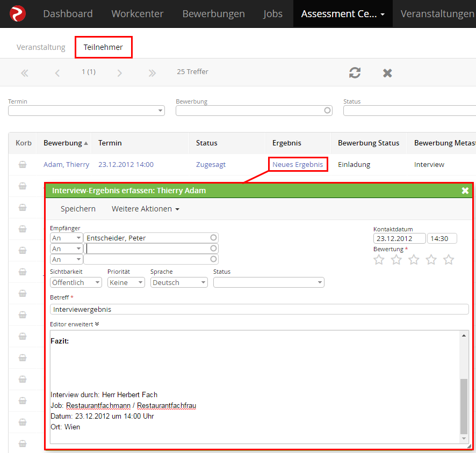The image size is (476, 453).
Task: Go to previous page arrow icon
Action: point(57,73)
